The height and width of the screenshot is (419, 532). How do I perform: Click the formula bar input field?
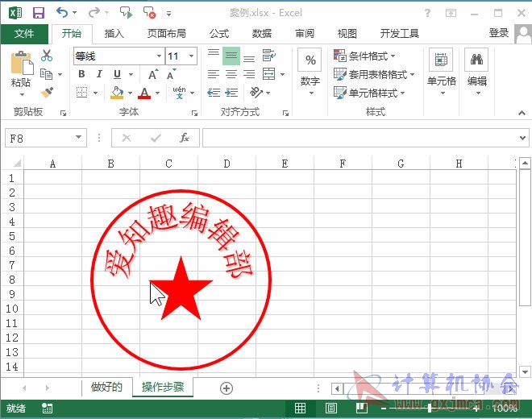(360, 138)
